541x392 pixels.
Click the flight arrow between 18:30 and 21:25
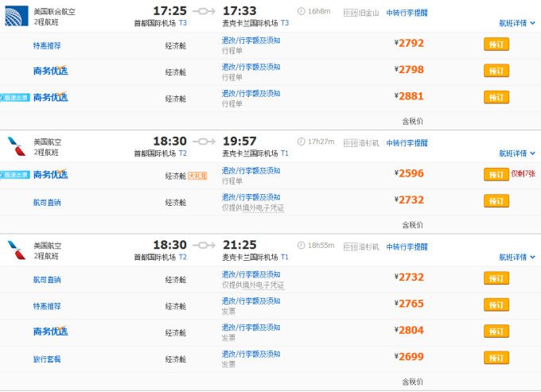click(x=204, y=246)
